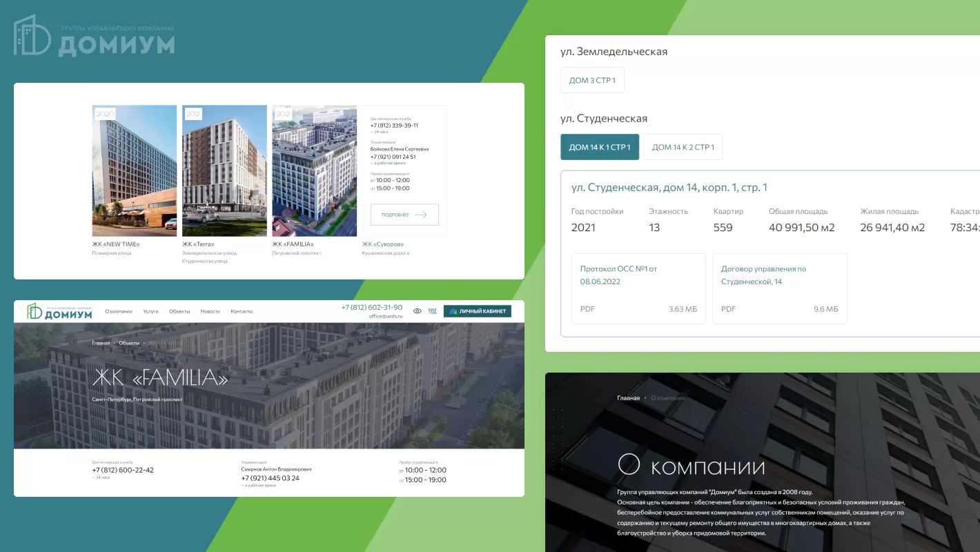Open the О компании menu item
The width and height of the screenshot is (980, 552).
pos(119,312)
